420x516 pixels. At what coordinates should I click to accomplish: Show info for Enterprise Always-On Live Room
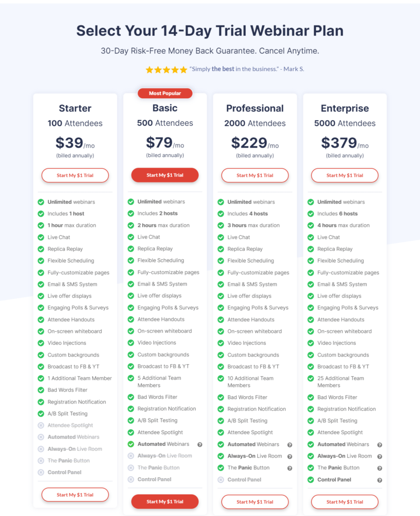380,457
